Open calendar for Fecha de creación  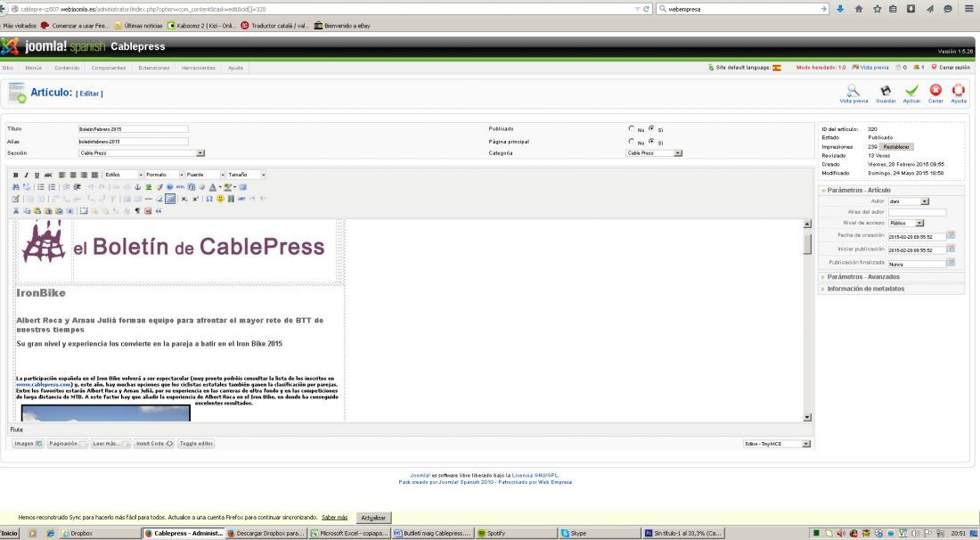[x=951, y=235]
